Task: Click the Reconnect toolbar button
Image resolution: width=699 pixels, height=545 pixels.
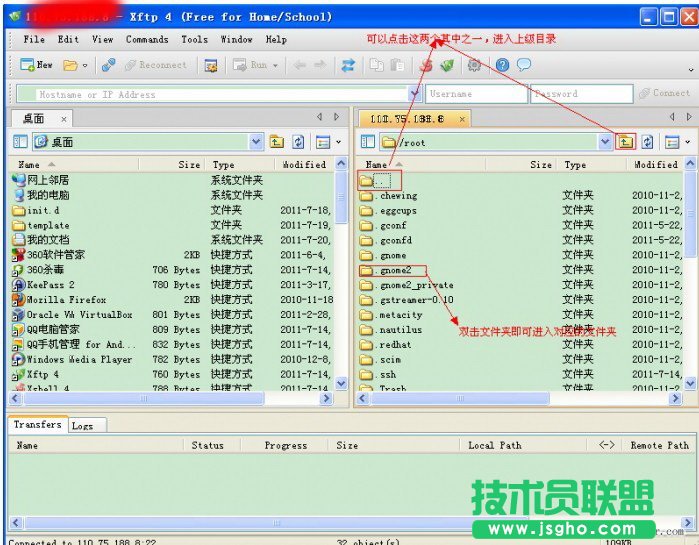Action: tap(156, 65)
